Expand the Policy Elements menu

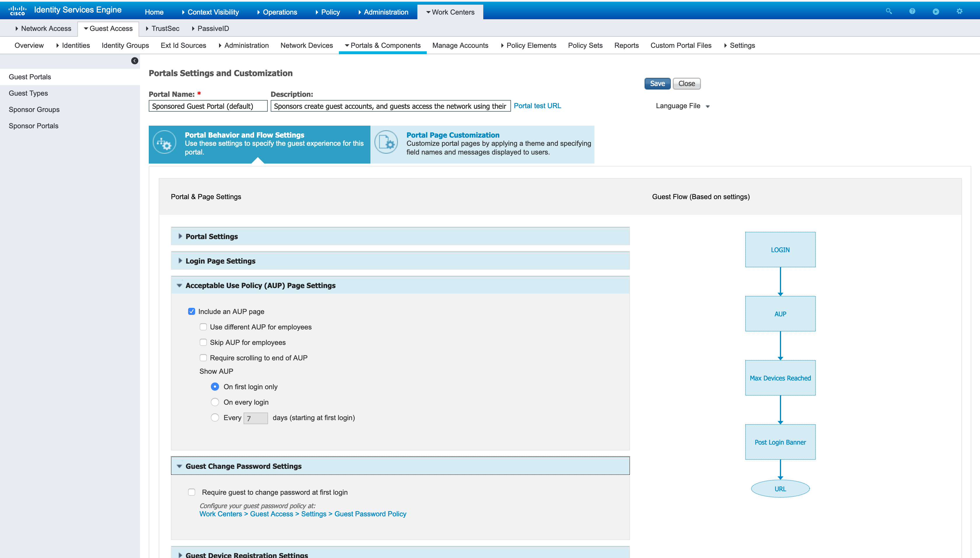tap(528, 45)
